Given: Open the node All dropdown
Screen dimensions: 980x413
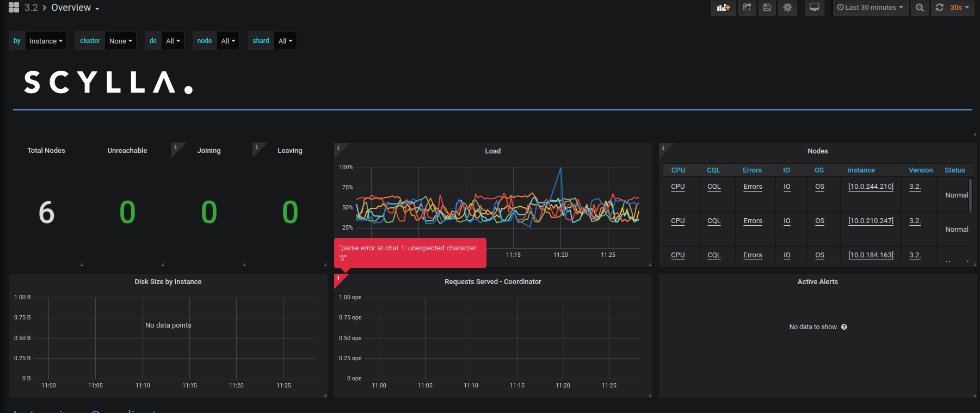Looking at the screenshot, I should [x=228, y=41].
